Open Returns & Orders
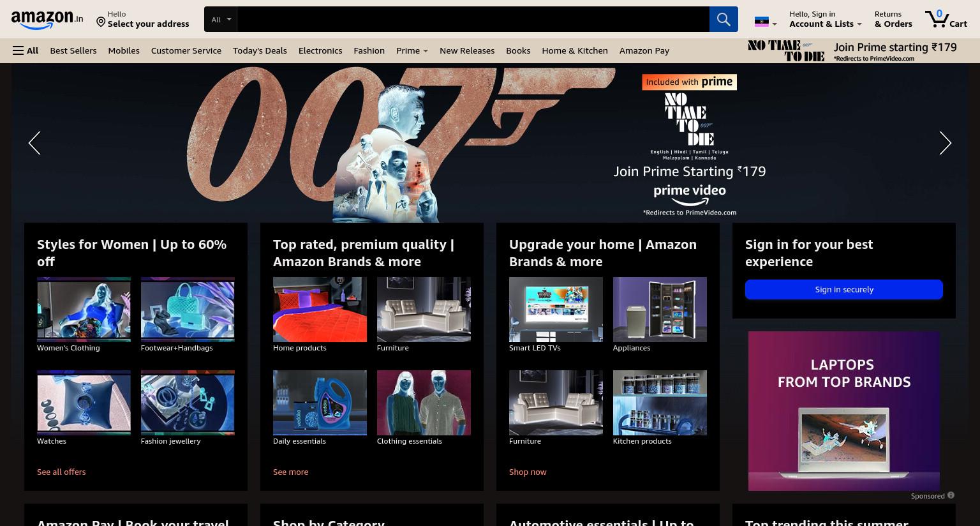Viewport: 980px width, 526px height. click(893, 19)
